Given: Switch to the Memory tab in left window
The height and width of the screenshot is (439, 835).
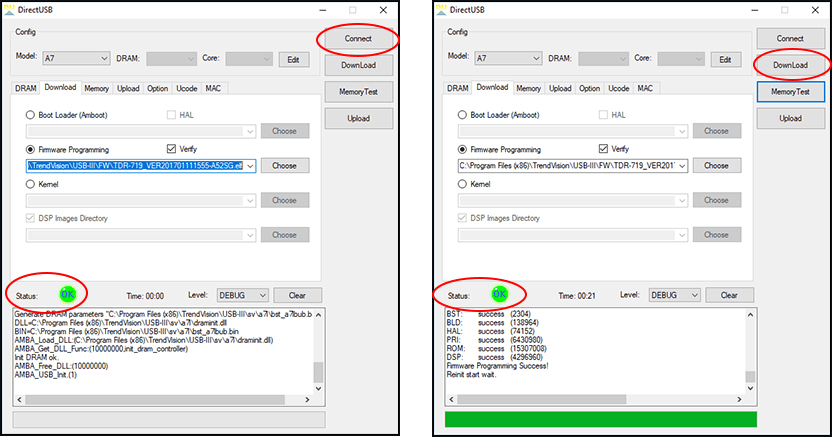Looking at the screenshot, I should (96, 88).
